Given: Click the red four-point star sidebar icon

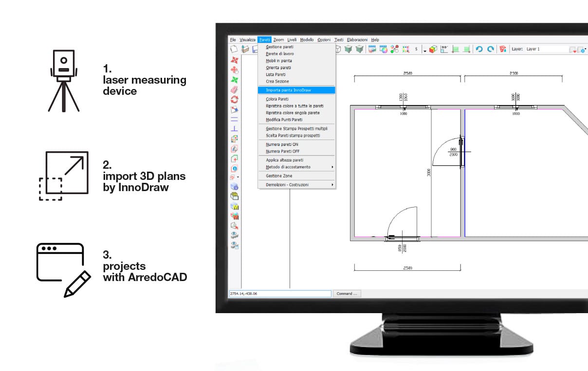Looking at the screenshot, I should pyautogui.click(x=234, y=60).
